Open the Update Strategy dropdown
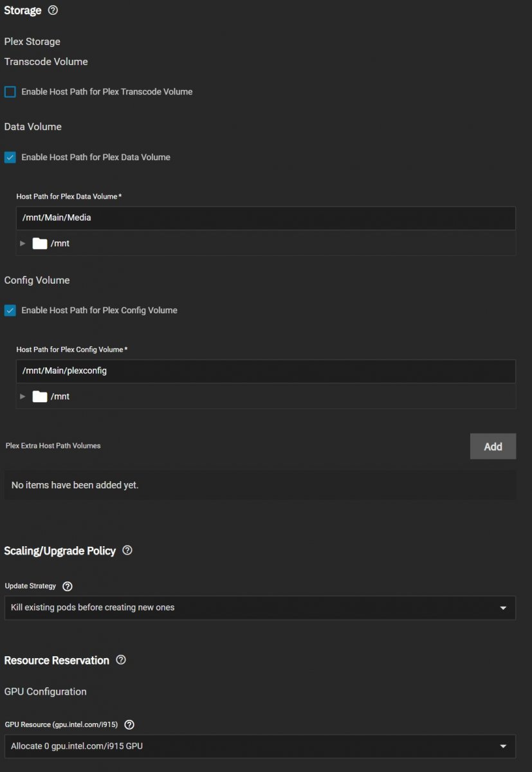Image resolution: width=532 pixels, height=772 pixels. (260, 608)
